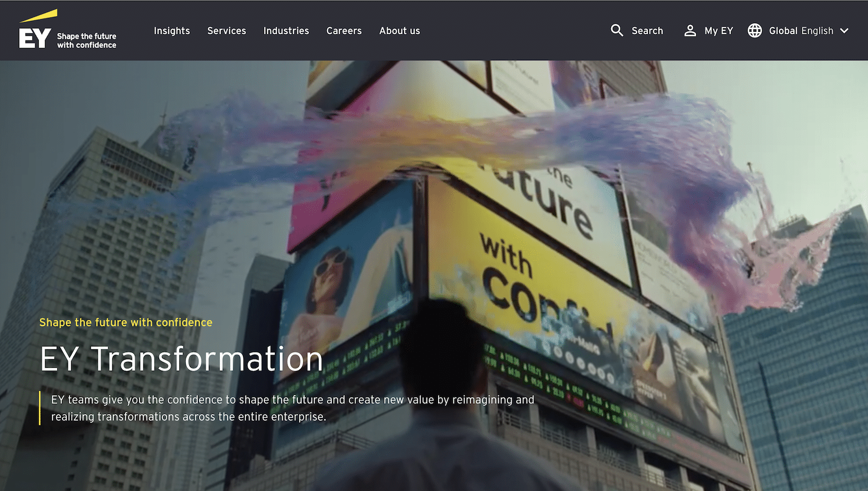Open the My EY text link
Screen dimensions: 868x491
pos(719,31)
